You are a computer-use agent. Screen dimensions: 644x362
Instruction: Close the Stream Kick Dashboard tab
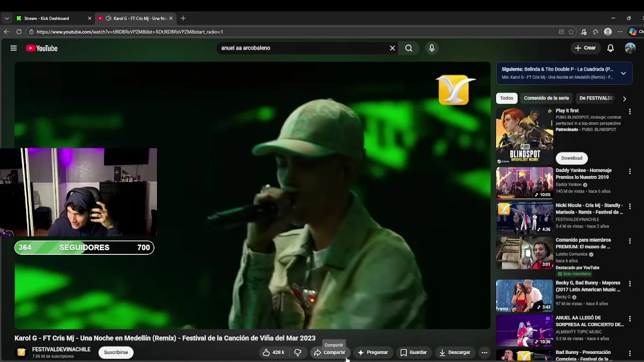point(90,18)
